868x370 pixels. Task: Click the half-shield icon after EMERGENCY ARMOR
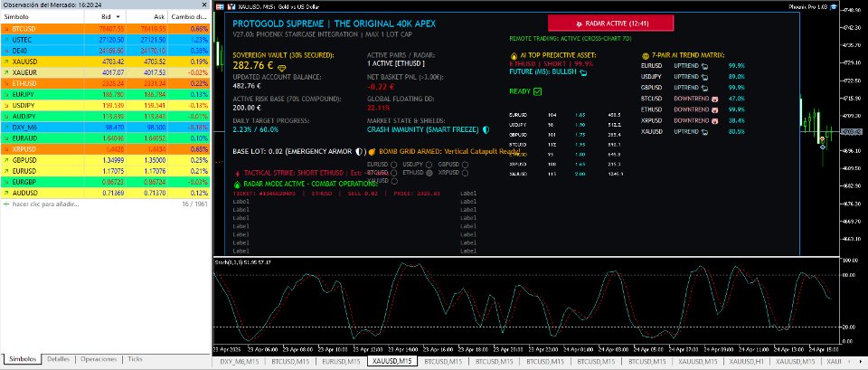click(x=359, y=151)
